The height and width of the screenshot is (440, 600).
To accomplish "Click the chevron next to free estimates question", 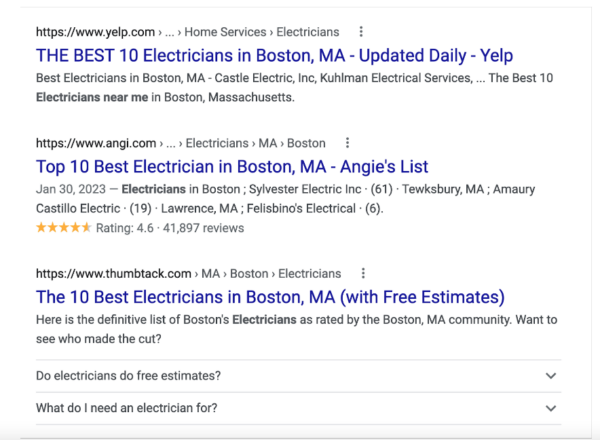I will click(x=551, y=376).
